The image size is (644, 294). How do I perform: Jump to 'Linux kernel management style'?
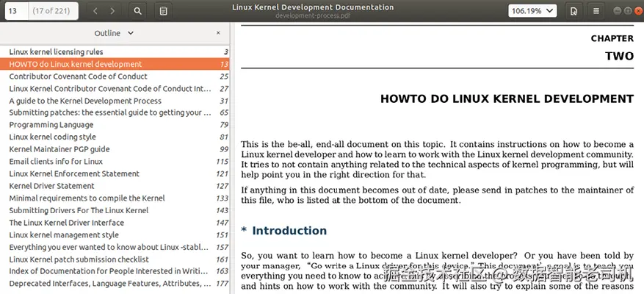(x=115, y=235)
